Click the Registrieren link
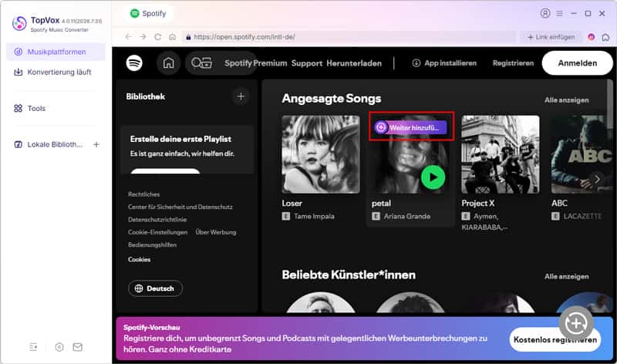This screenshot has height=364, width=617. [x=513, y=63]
